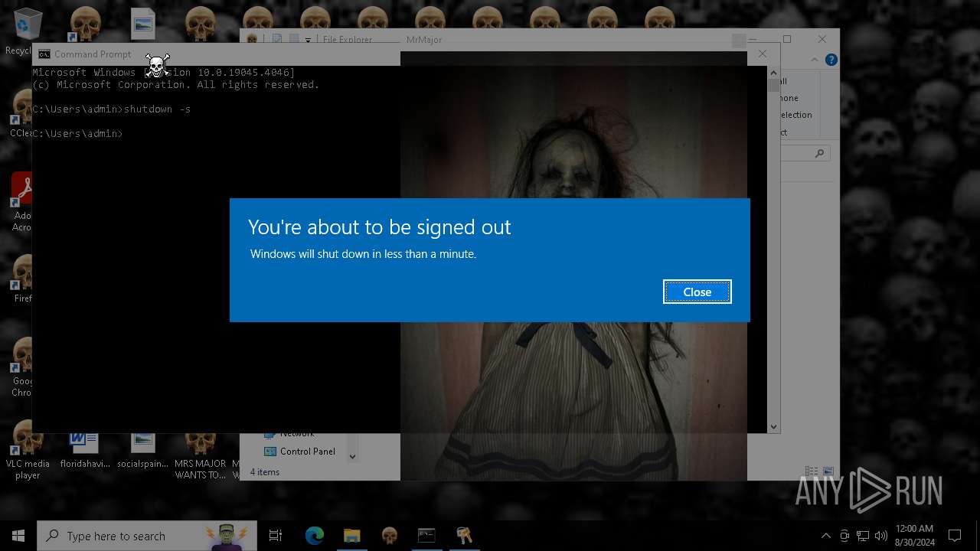Select the VLC media player desktop shortcut

point(28,452)
